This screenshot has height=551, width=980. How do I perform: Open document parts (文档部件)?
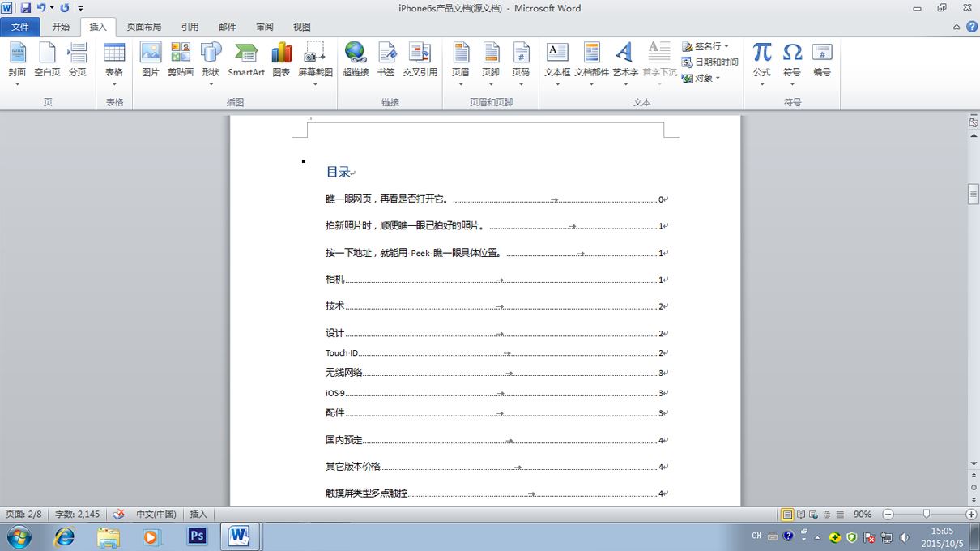click(x=592, y=63)
